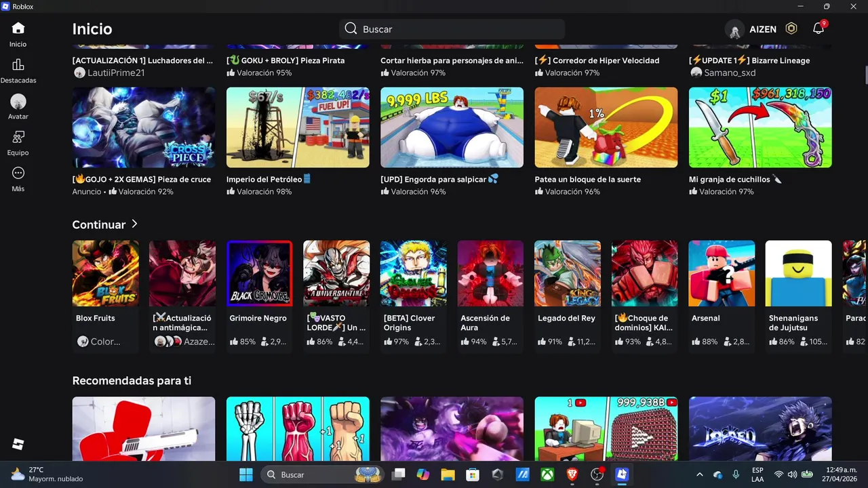Screen dimensions: 868x488
Task: Open Microsoft Store from taskbar
Action: (x=473, y=474)
